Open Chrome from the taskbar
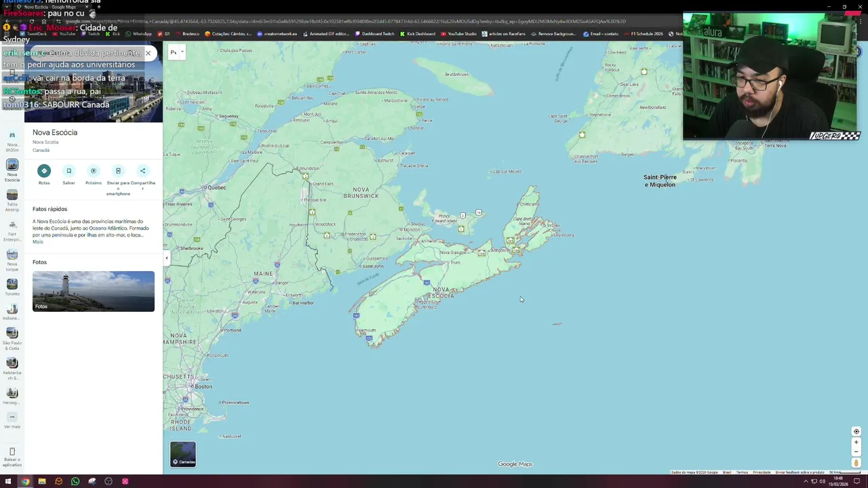Screen dimensions: 868x488 coord(25,481)
